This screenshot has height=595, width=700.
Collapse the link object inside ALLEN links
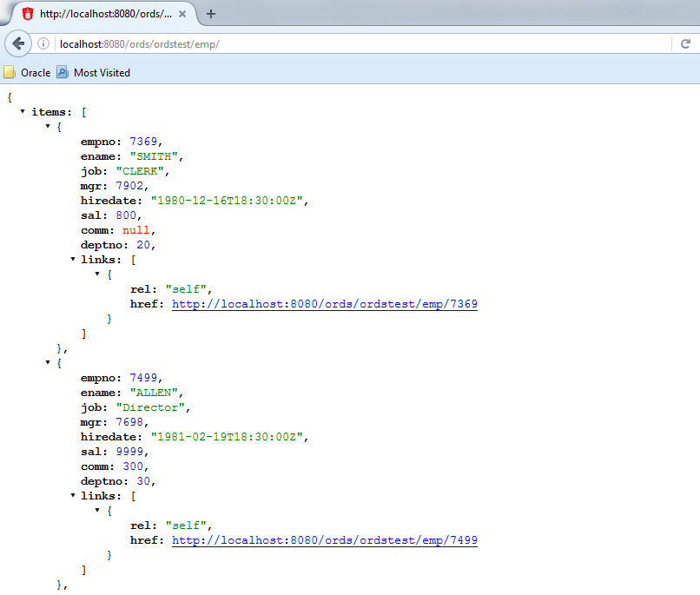[x=97, y=510]
